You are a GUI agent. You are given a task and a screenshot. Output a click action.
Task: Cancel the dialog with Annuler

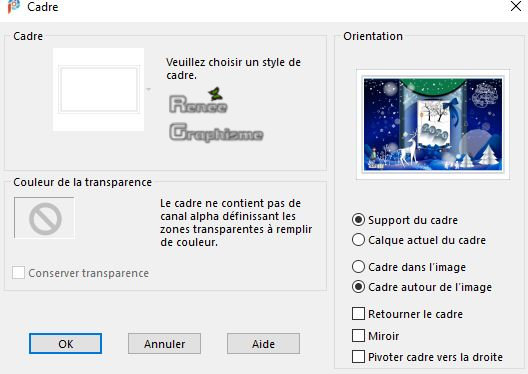click(x=164, y=343)
